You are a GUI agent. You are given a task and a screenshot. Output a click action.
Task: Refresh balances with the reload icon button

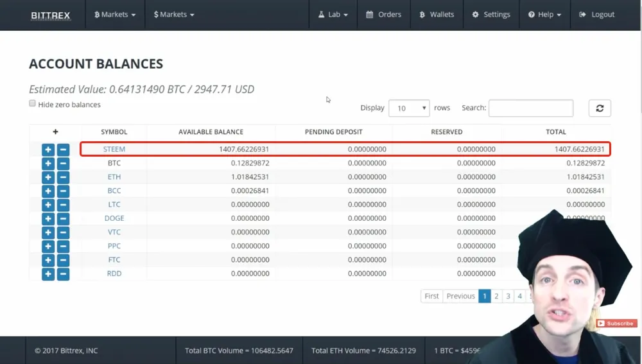(x=600, y=108)
